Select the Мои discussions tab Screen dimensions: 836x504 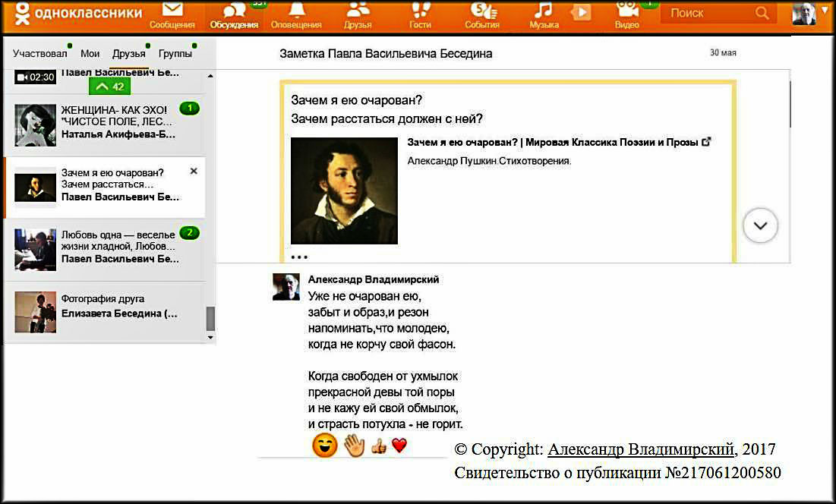click(90, 54)
